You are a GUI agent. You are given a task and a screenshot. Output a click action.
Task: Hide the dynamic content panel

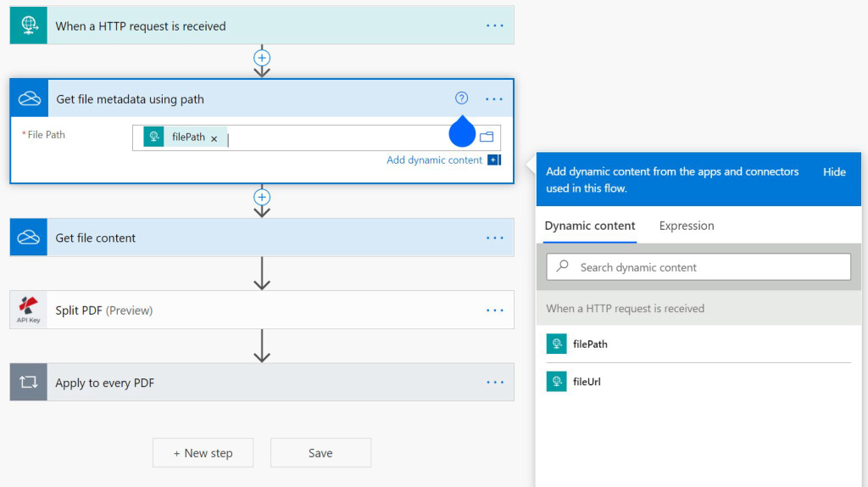point(834,171)
